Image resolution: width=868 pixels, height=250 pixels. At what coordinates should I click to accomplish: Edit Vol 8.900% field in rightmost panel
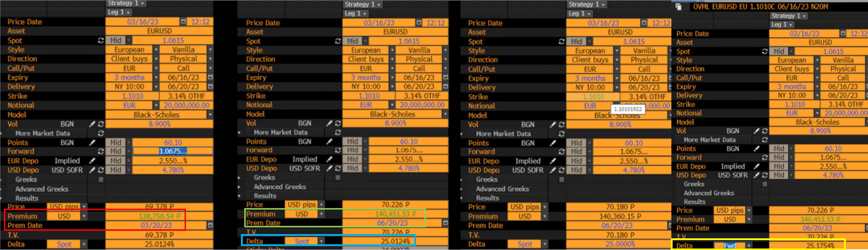tap(819, 131)
